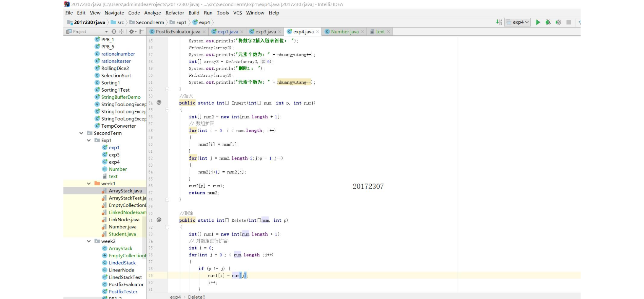This screenshot has width=644, height=299.
Task: Click the @ gutter icon beside Insert method
Action: pos(159,102)
